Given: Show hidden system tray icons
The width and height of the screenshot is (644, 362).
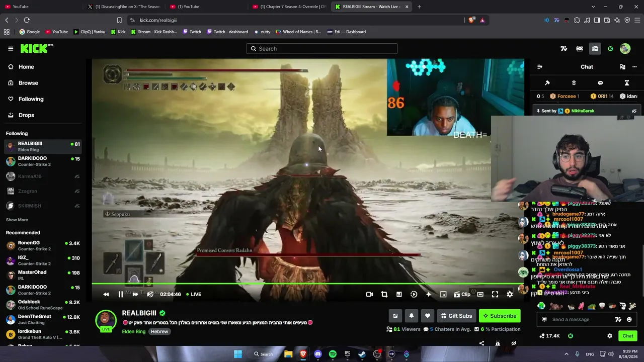Looking at the screenshot, I should point(566,354).
